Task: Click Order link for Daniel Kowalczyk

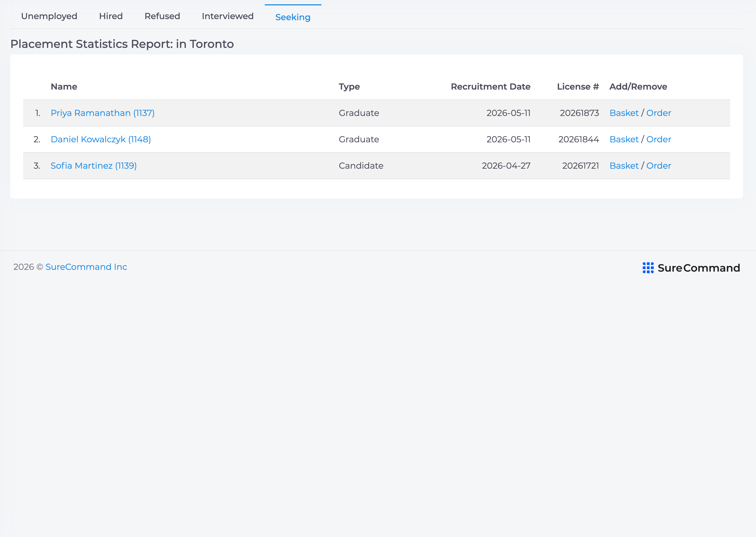Action: coord(659,140)
